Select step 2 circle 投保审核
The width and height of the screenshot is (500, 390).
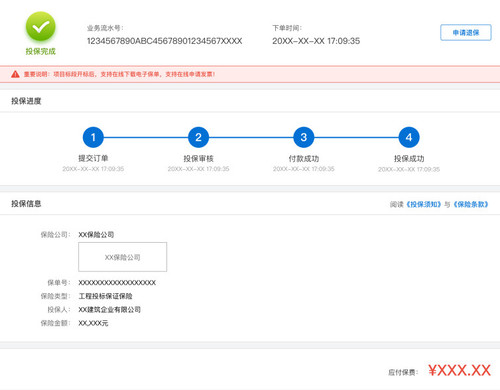(198, 137)
